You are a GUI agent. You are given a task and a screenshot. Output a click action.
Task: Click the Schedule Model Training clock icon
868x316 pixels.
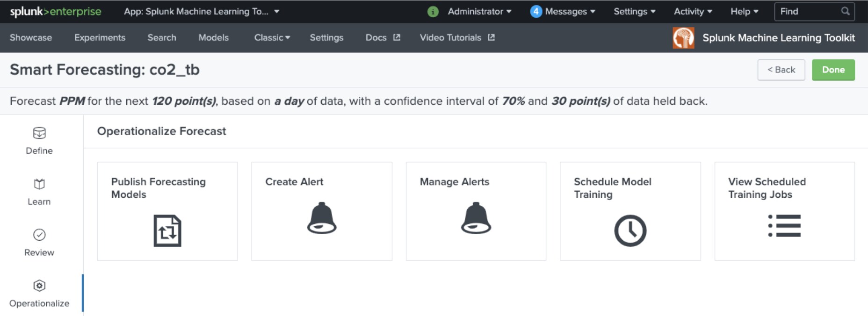coord(630,230)
